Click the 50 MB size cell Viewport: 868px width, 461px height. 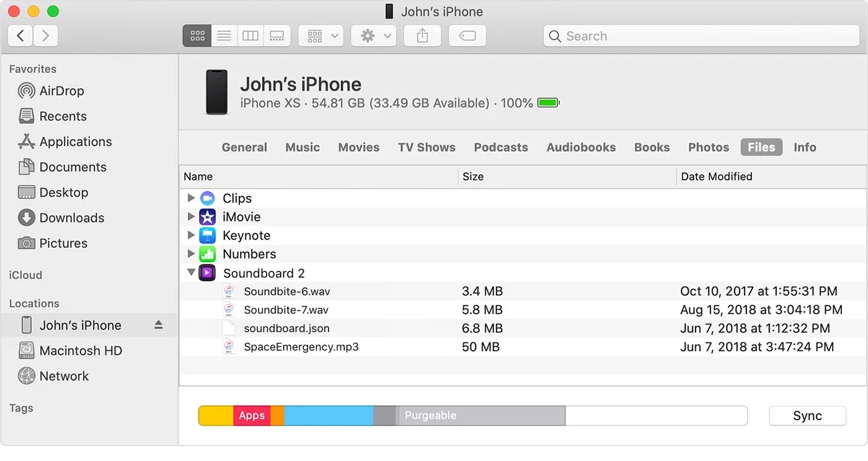[480, 347]
